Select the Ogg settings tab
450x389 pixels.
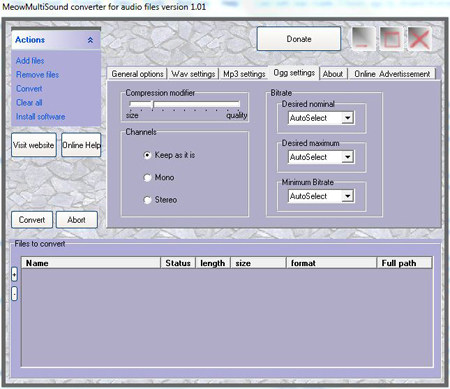[x=294, y=73]
